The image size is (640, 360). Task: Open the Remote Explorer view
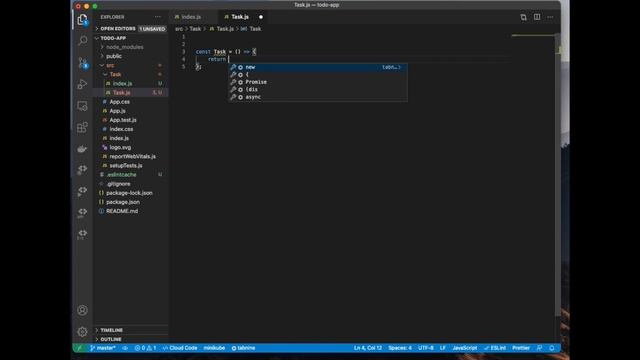[x=82, y=106]
